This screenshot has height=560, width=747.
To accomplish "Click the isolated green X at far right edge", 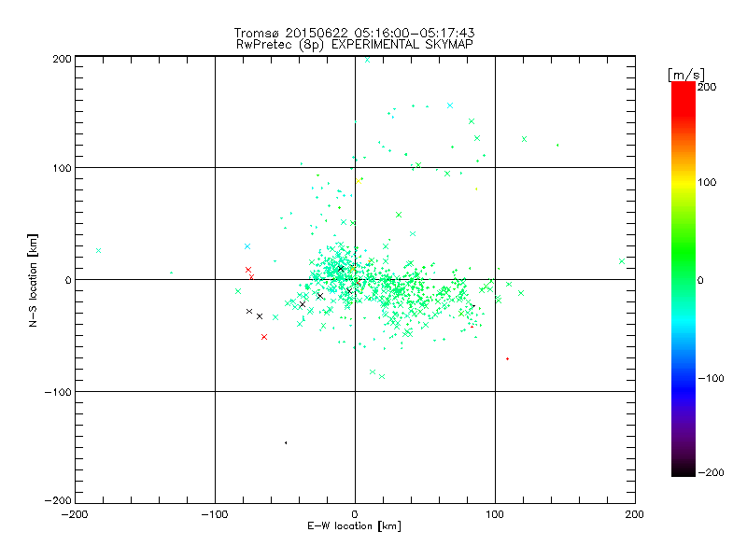I will [x=622, y=261].
